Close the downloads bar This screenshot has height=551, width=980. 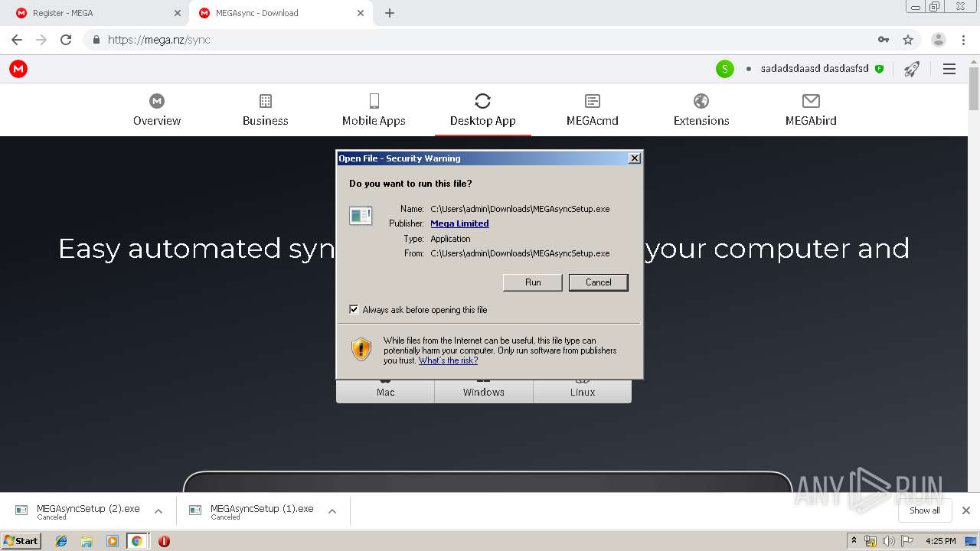pos(966,510)
